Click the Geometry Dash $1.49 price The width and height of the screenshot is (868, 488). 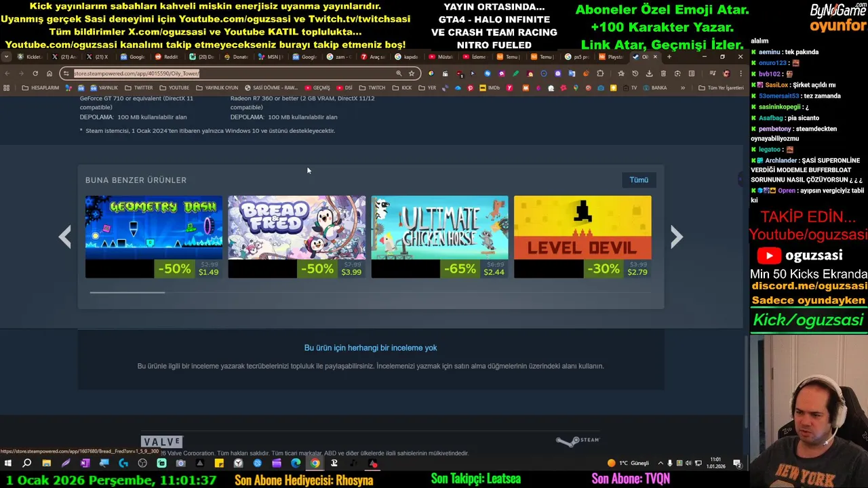208,272
